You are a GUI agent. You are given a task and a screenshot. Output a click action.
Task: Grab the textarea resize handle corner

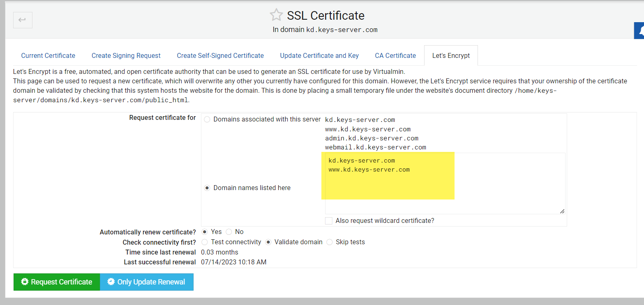click(x=562, y=211)
